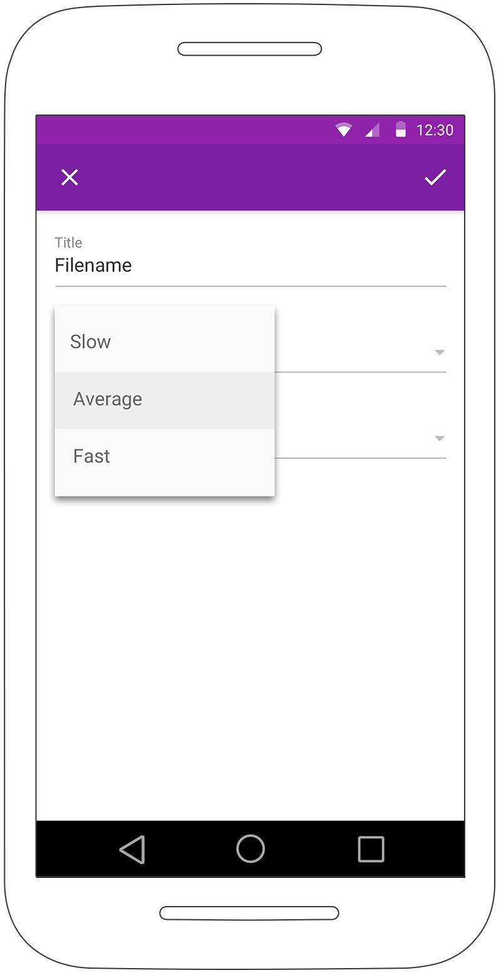Confirm with the checkmark icon
This screenshot has height=980, width=501.
click(435, 177)
